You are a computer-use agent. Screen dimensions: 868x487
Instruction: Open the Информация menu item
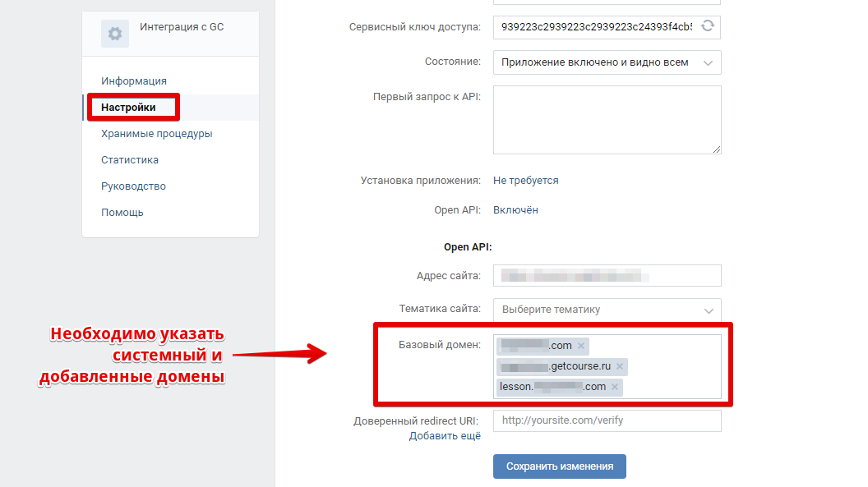coord(134,81)
